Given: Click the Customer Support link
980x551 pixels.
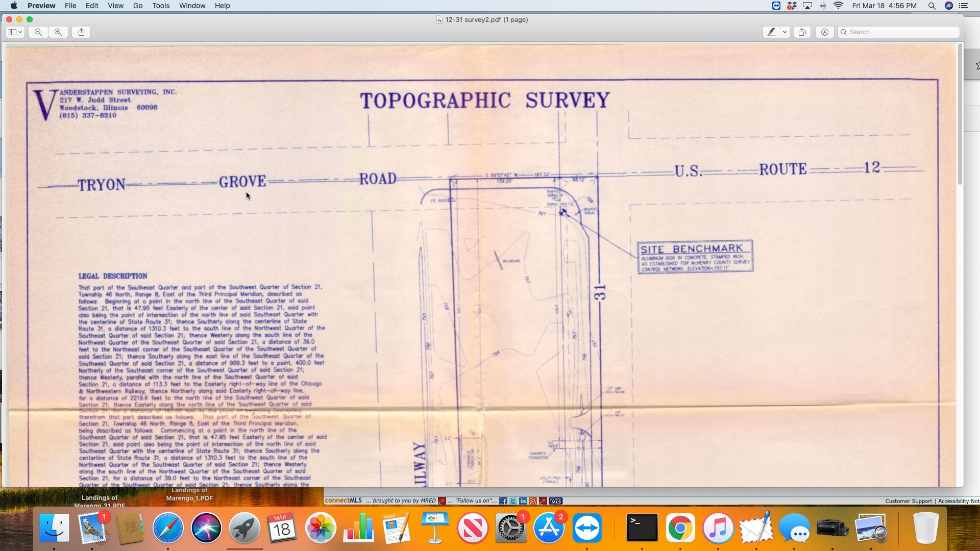Looking at the screenshot, I should (x=908, y=501).
